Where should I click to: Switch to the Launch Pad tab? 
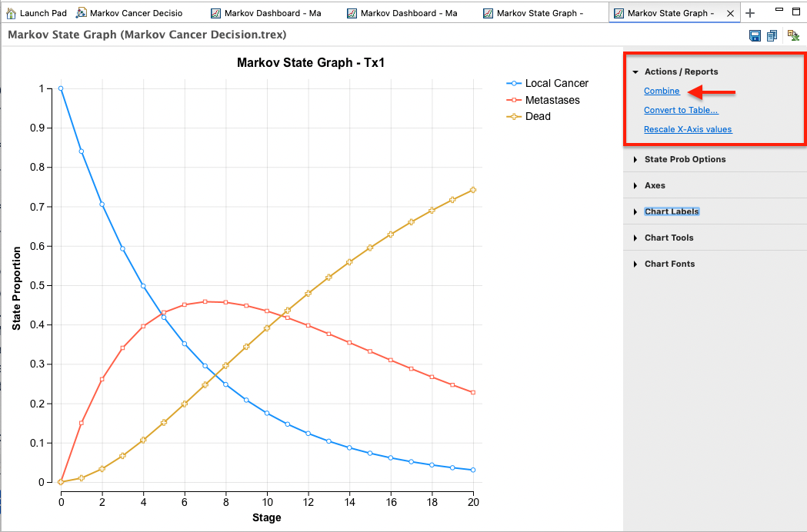coord(36,12)
